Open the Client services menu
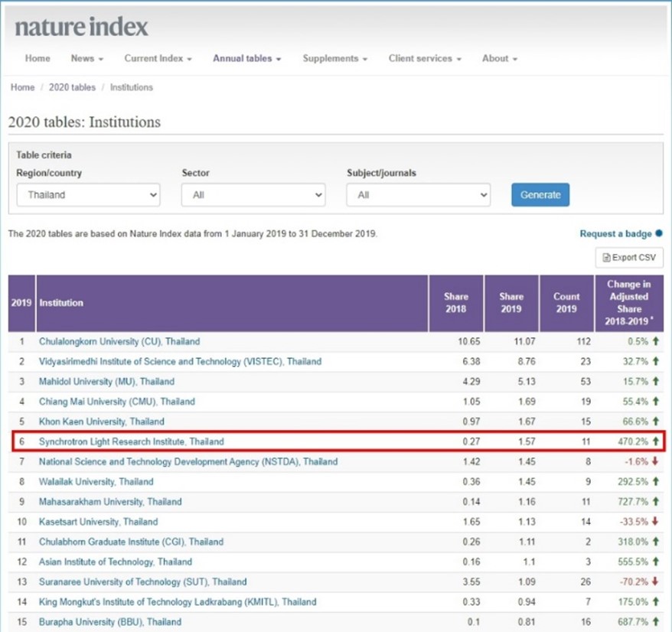The image size is (672, 632). click(425, 59)
